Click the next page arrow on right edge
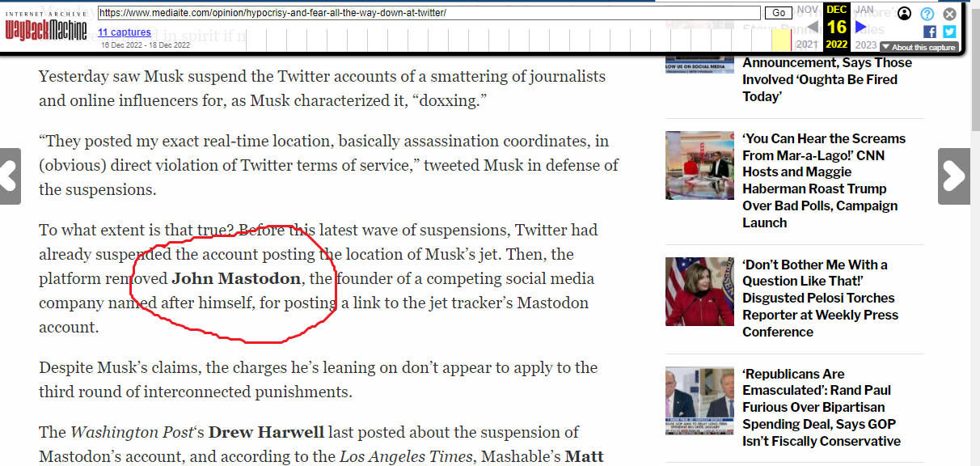The image size is (980, 466). 954,176
